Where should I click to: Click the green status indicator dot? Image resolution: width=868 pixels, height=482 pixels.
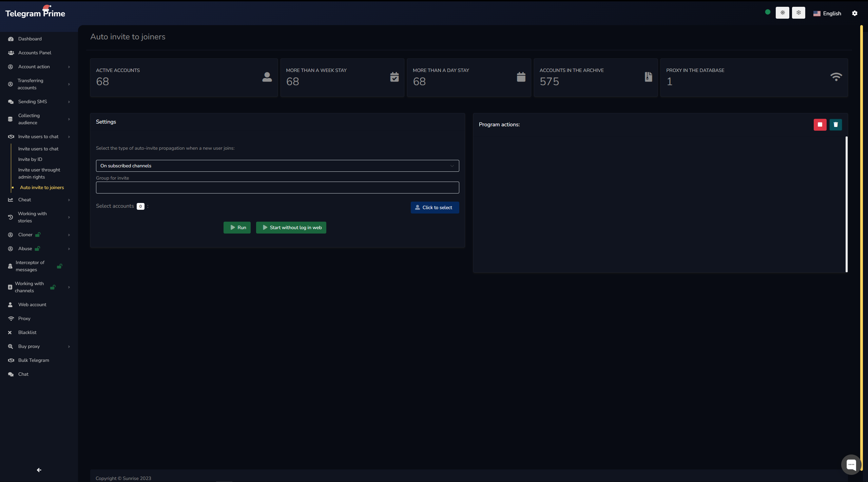click(768, 12)
